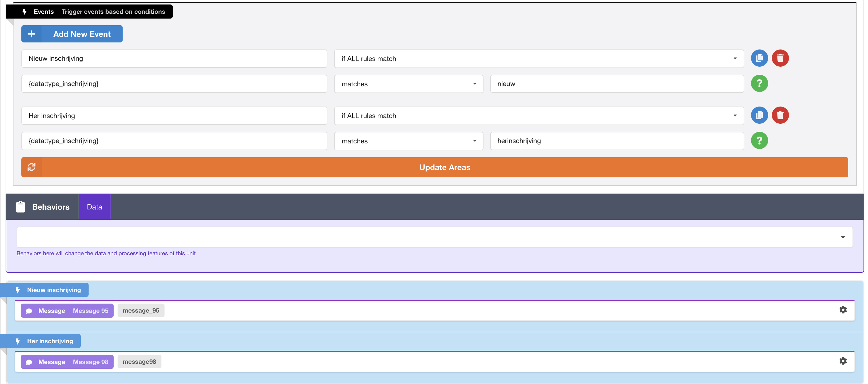
Task: Click the message98 gray tag
Action: (139, 362)
